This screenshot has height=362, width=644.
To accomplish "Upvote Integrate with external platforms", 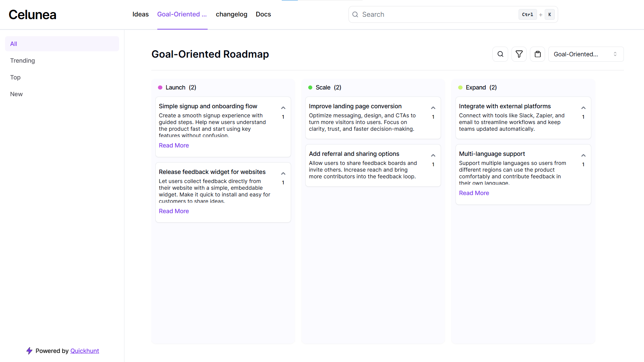I will click(583, 108).
